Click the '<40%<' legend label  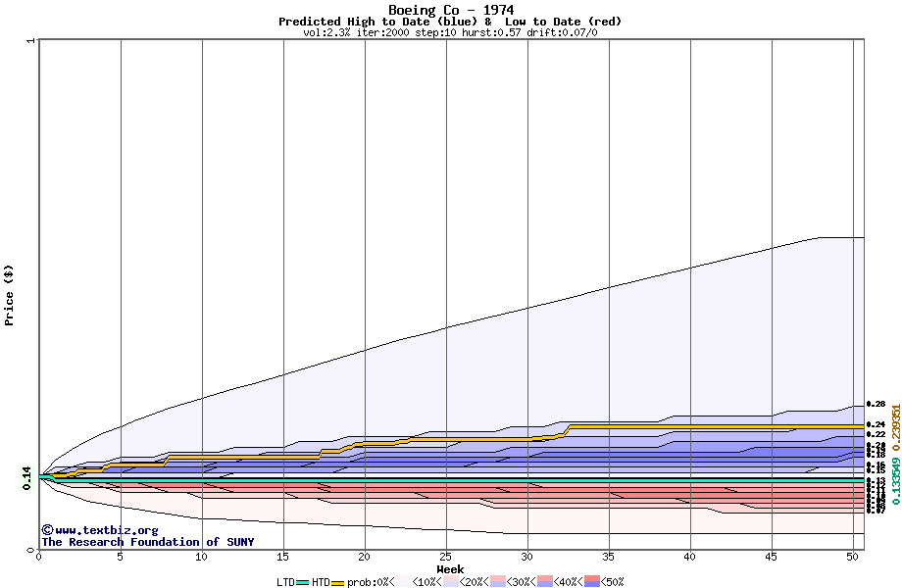(569, 582)
